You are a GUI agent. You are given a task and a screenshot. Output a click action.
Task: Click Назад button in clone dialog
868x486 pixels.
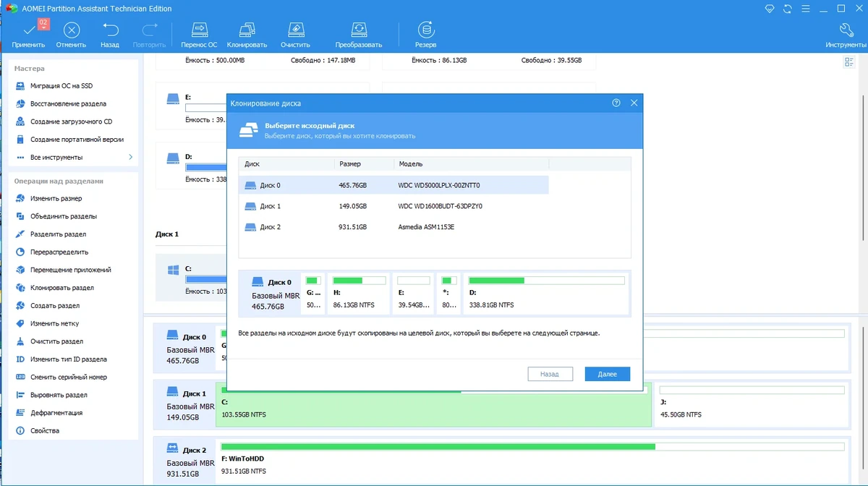pos(550,374)
